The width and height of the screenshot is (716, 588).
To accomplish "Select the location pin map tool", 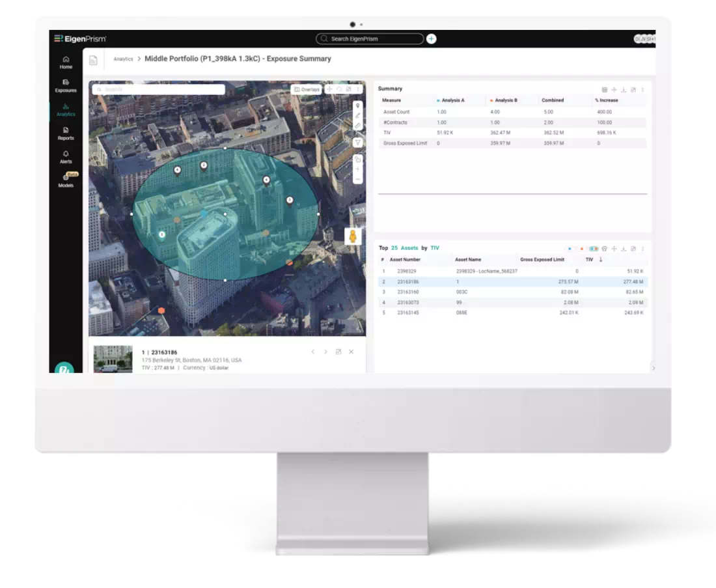I will pyautogui.click(x=358, y=105).
